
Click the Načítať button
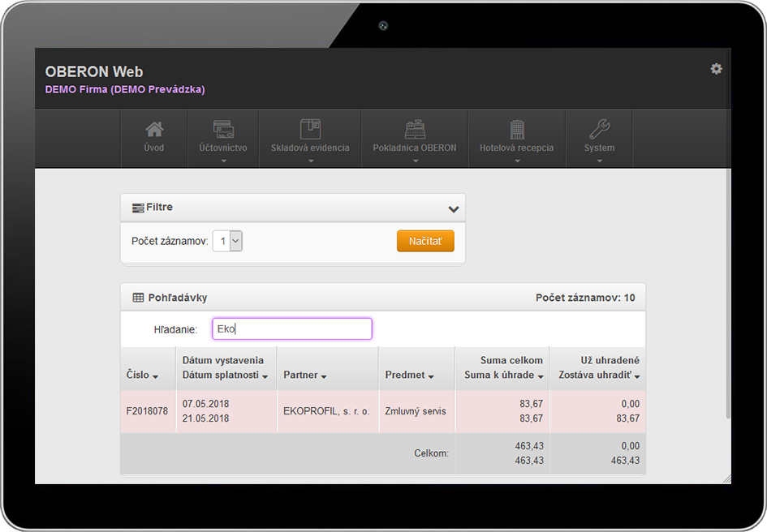(425, 241)
